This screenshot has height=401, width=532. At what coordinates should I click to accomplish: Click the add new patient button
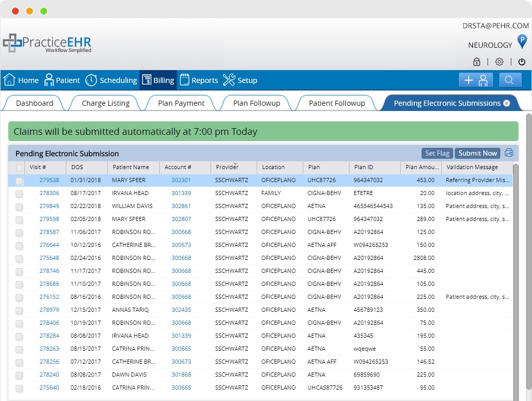pyautogui.click(x=476, y=80)
